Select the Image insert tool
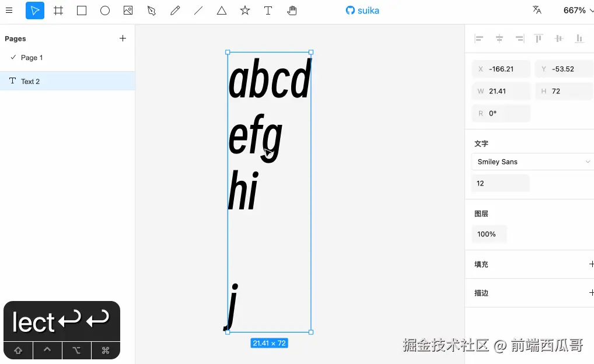 (x=128, y=10)
